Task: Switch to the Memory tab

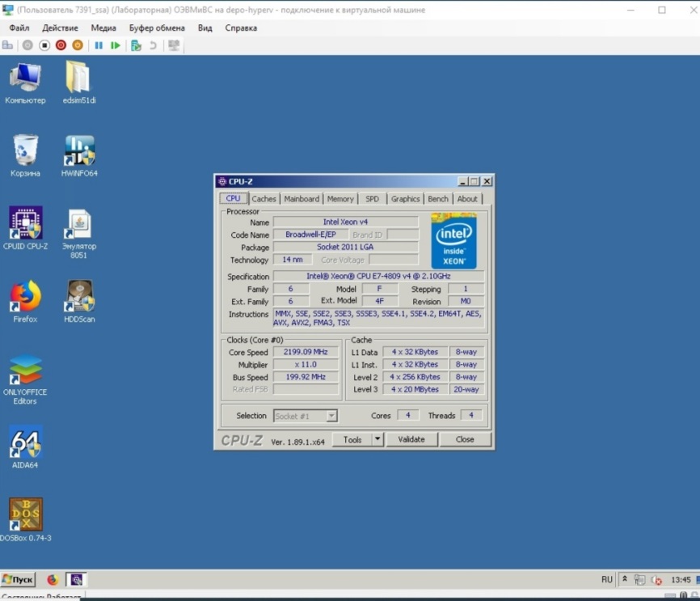Action: [340, 199]
